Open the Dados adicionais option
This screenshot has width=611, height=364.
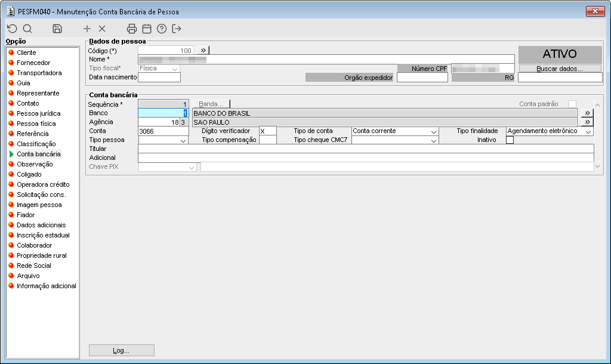41,225
